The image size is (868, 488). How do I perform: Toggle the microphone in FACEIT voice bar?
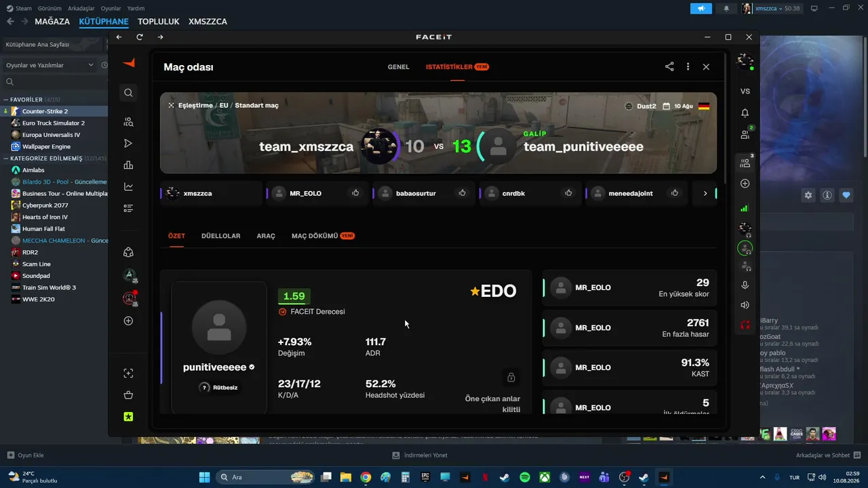(x=745, y=285)
